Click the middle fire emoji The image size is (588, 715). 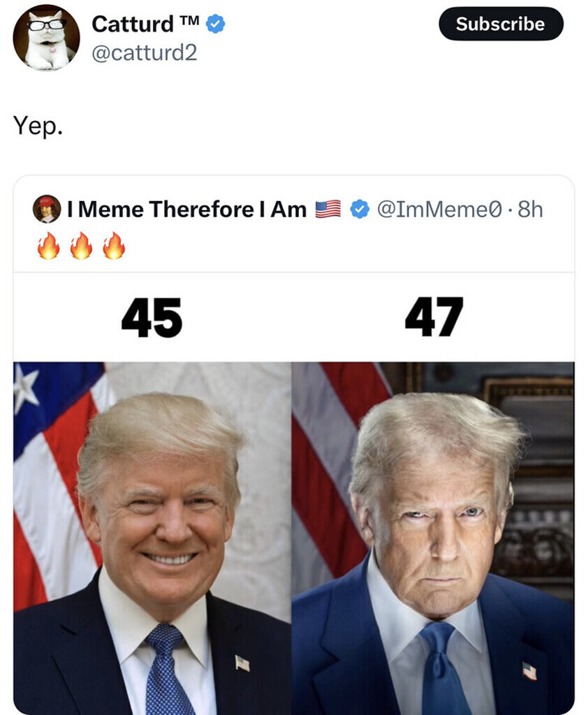(x=81, y=245)
